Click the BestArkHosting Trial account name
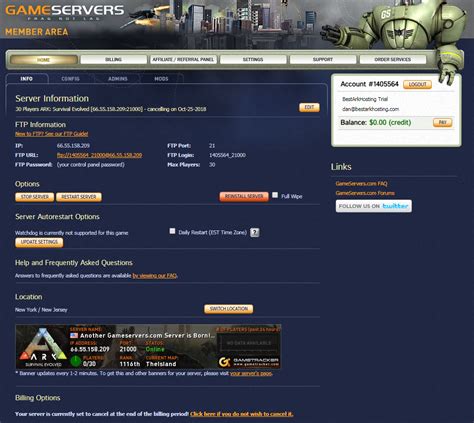Screen dimensions: 474x423 [365, 99]
